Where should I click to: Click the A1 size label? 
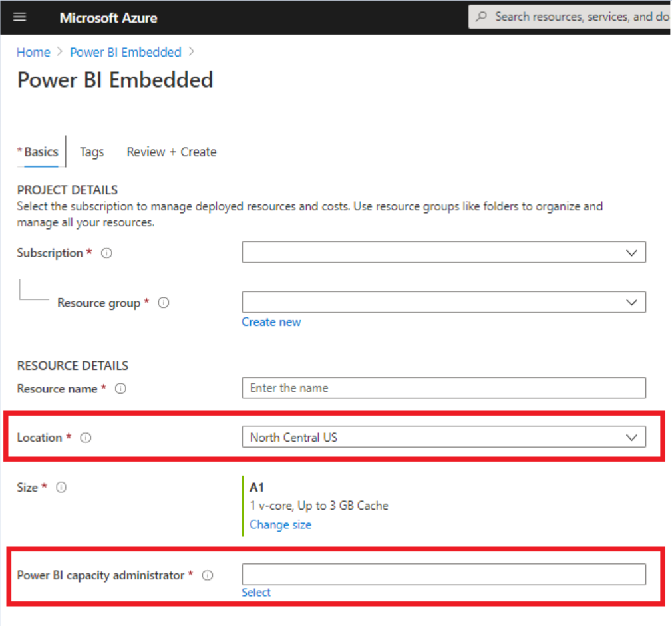(x=257, y=488)
